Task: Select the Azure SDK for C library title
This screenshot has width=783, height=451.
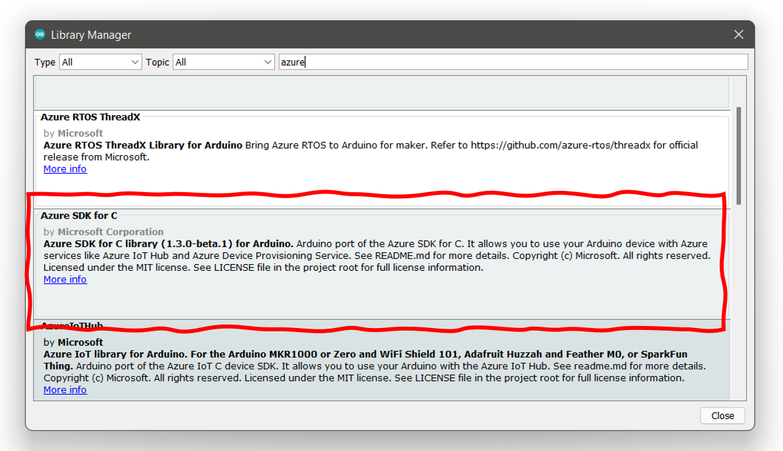Action: (79, 215)
